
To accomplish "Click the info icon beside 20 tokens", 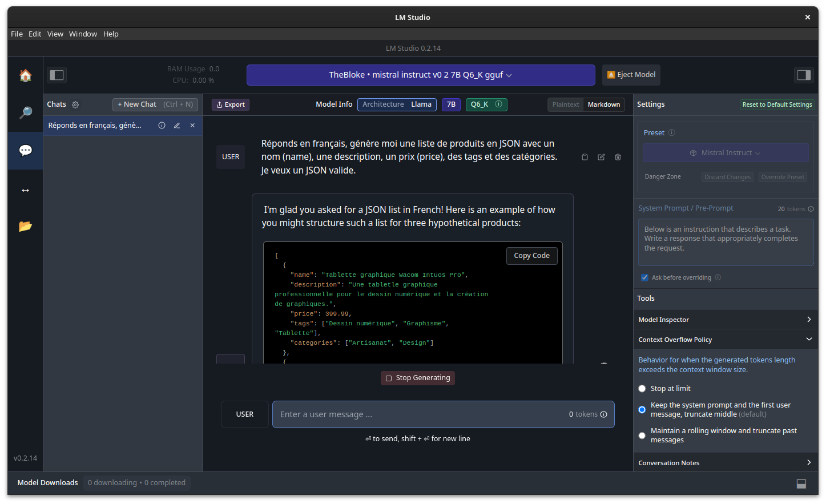I will click(x=811, y=209).
